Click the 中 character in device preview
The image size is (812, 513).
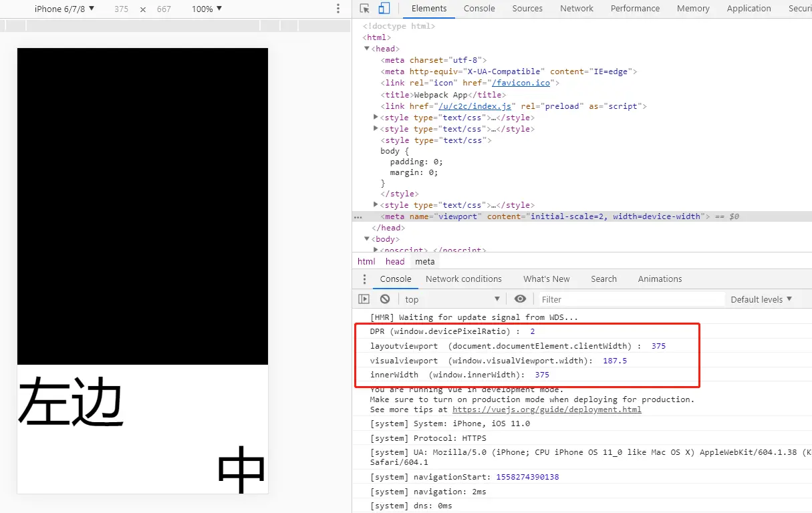pos(242,470)
